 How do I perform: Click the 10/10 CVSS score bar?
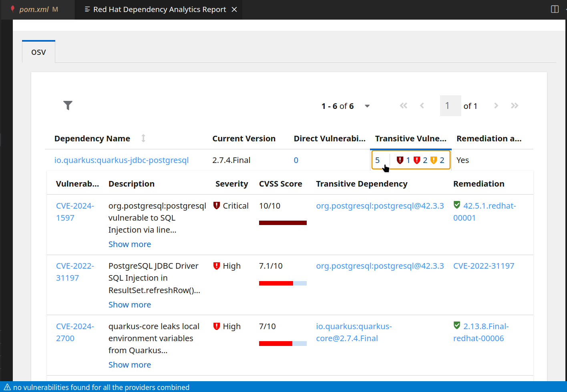tap(283, 223)
